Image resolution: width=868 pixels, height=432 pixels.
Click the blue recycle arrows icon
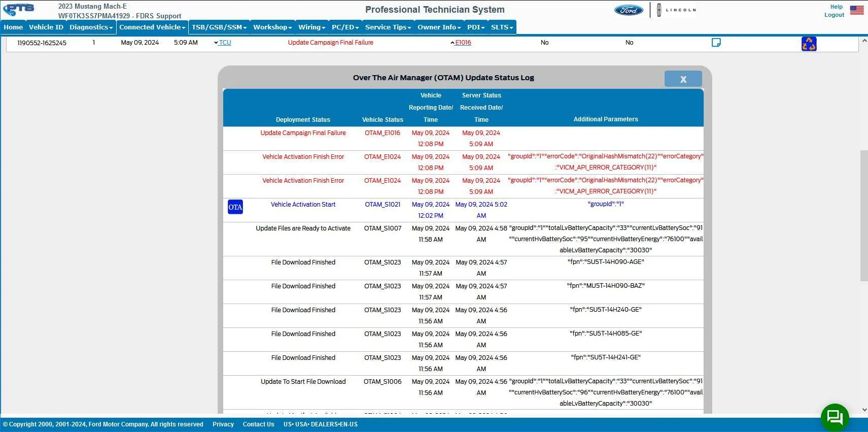pyautogui.click(x=809, y=44)
